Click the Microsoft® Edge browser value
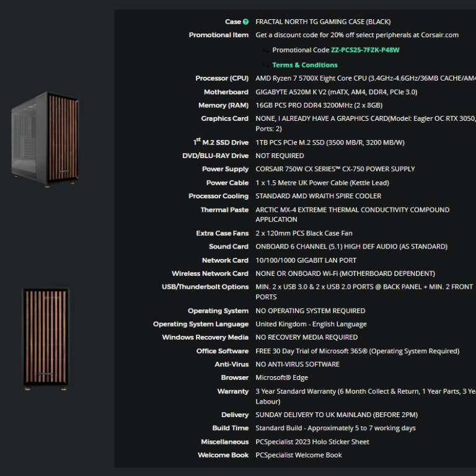The image size is (476, 476). click(282, 377)
